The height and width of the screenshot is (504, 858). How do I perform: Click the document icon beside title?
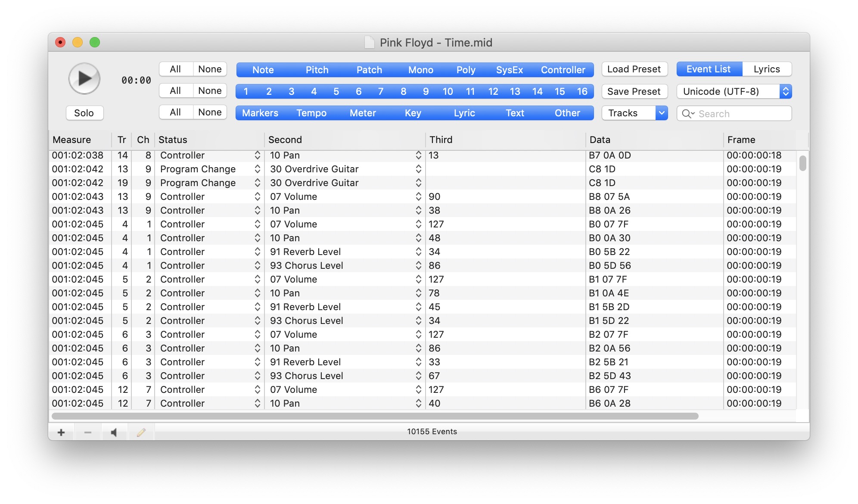pyautogui.click(x=370, y=43)
